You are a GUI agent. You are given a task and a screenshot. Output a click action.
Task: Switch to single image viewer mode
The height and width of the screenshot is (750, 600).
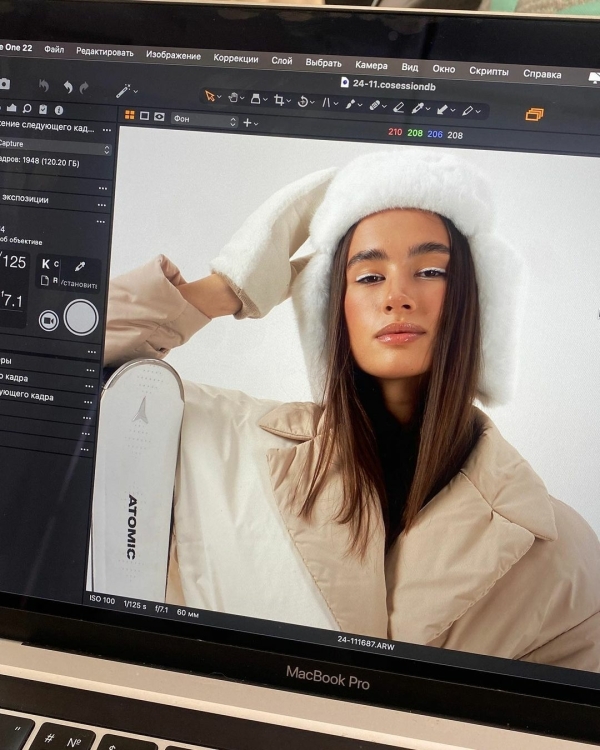click(x=144, y=116)
